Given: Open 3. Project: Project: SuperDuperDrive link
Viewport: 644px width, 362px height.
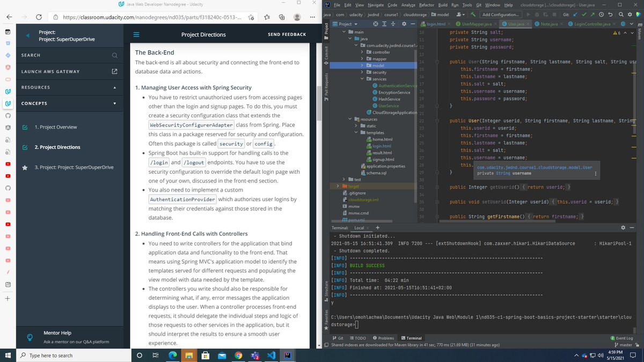Looking at the screenshot, I should pos(74,167).
